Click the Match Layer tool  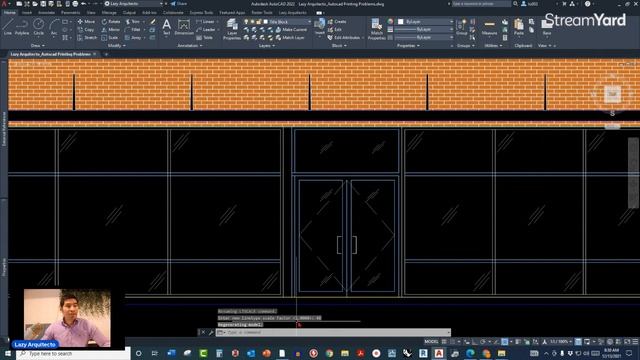pyautogui.click(x=290, y=38)
